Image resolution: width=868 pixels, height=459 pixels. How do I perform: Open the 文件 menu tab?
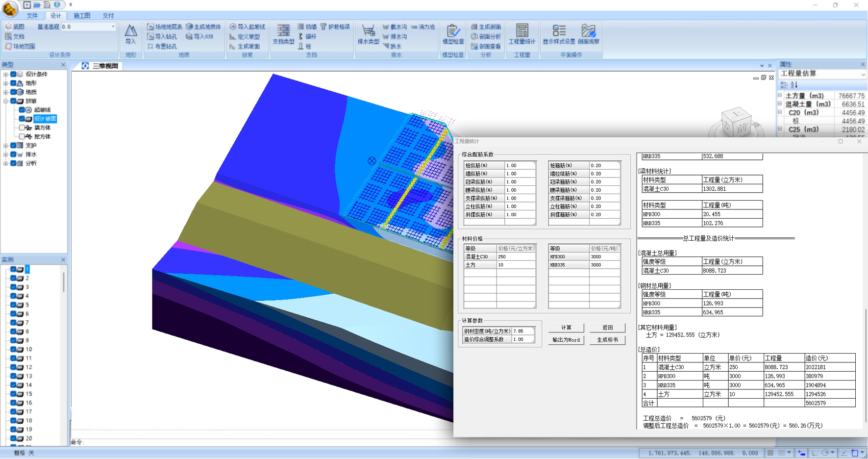(x=32, y=16)
